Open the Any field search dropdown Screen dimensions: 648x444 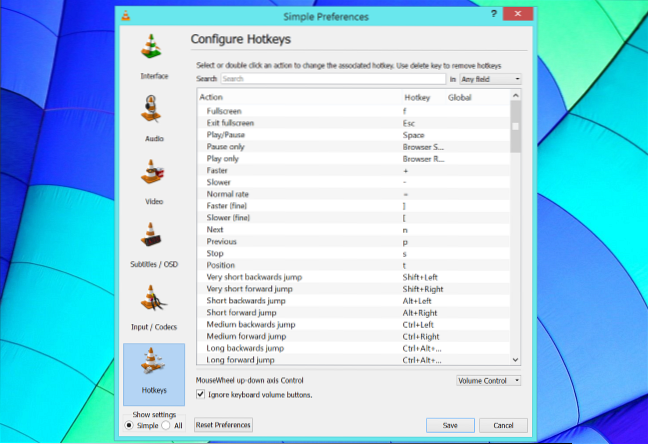[490, 78]
